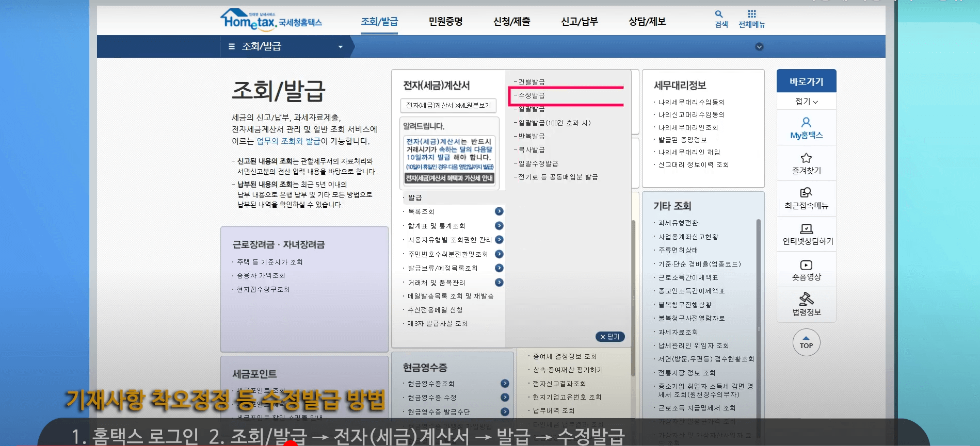Screen dimensions: 980x446
Task: Click the arrow next to 사용자유형별 조회권한 관리
Action: pyautogui.click(x=499, y=240)
